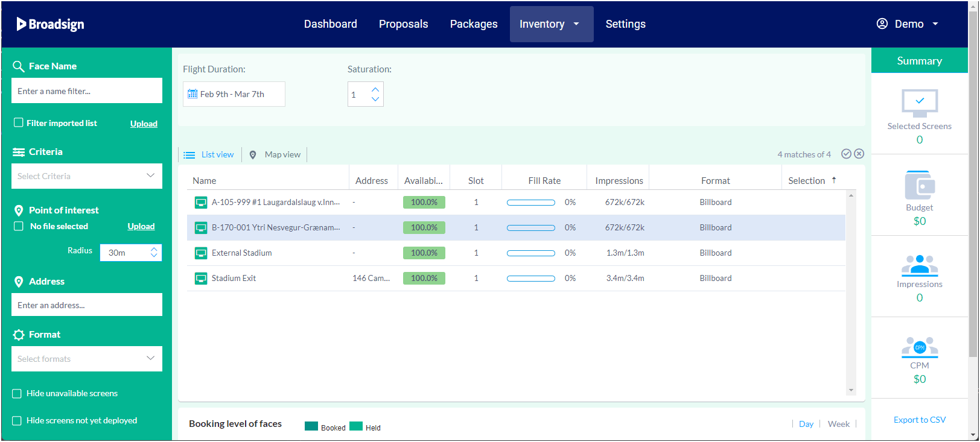Select Day booking level view
This screenshot has width=980, height=442.
coord(806,424)
